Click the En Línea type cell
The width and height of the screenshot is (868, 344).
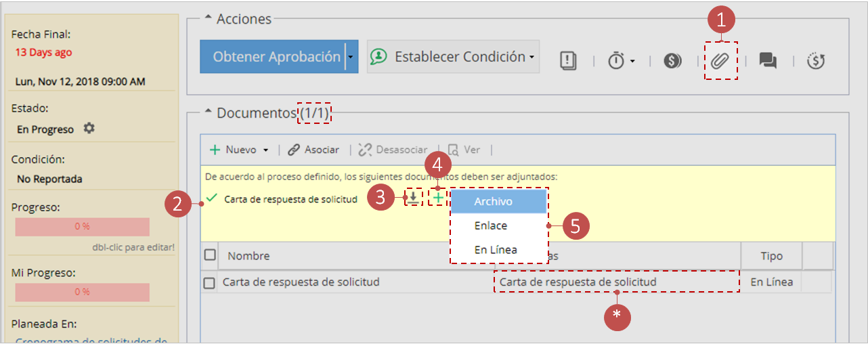[x=772, y=282]
